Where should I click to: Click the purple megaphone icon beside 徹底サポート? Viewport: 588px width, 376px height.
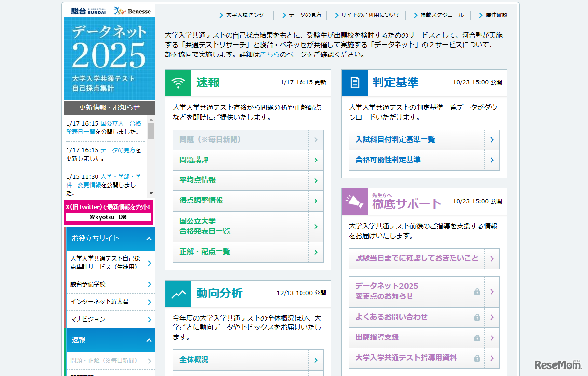click(355, 201)
